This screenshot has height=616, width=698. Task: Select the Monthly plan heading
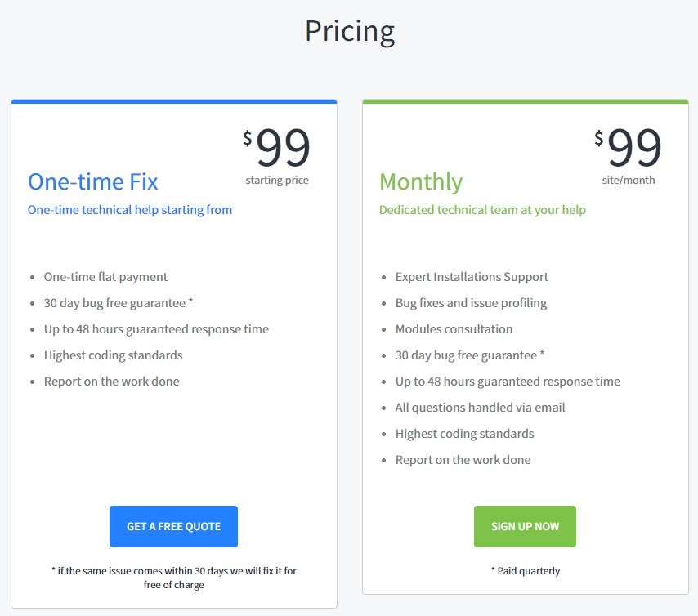point(421,181)
